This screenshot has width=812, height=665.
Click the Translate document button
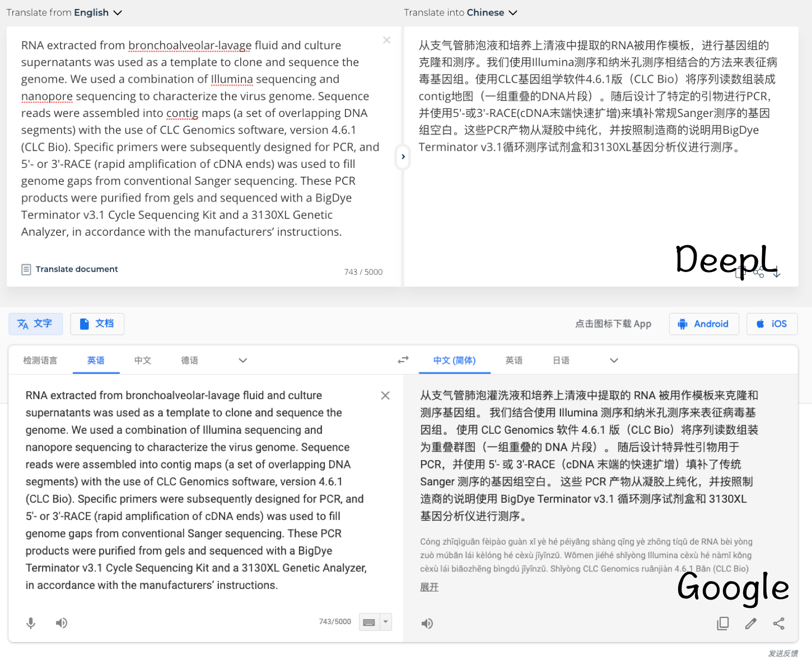click(x=69, y=269)
